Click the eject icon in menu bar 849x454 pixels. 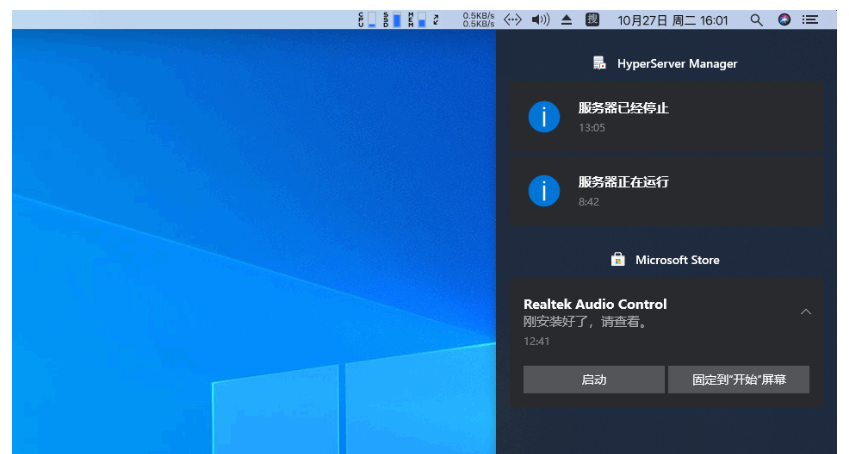(x=566, y=20)
